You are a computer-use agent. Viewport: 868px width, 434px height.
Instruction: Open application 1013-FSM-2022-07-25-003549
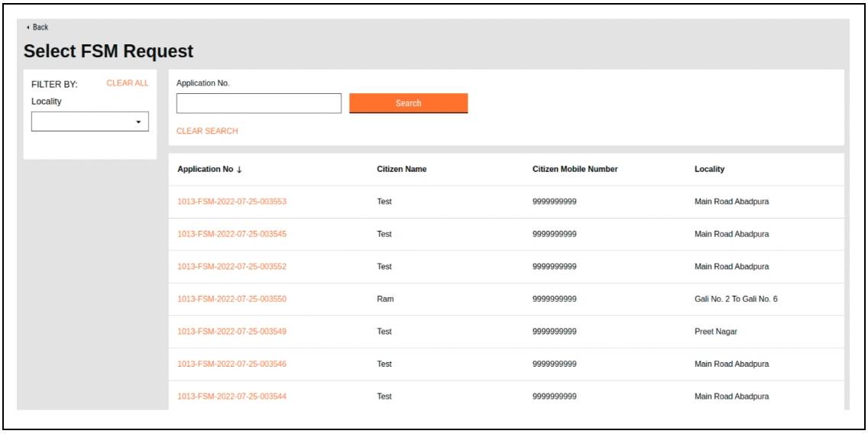(232, 332)
